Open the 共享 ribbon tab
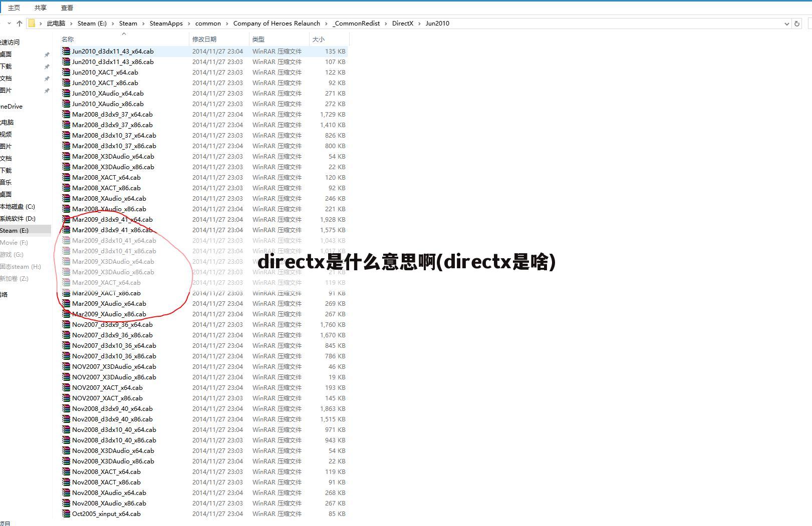Image resolution: width=812 pixels, height=526 pixels. [41, 8]
